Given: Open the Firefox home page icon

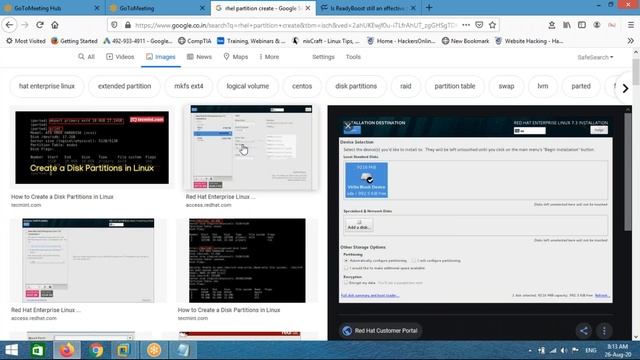Looking at the screenshot, I should (55, 25).
